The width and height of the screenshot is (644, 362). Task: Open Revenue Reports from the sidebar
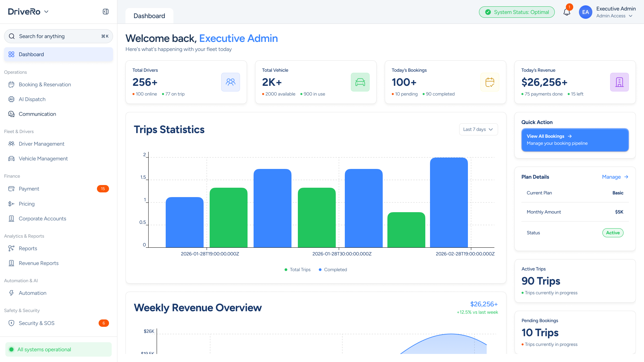click(38, 263)
